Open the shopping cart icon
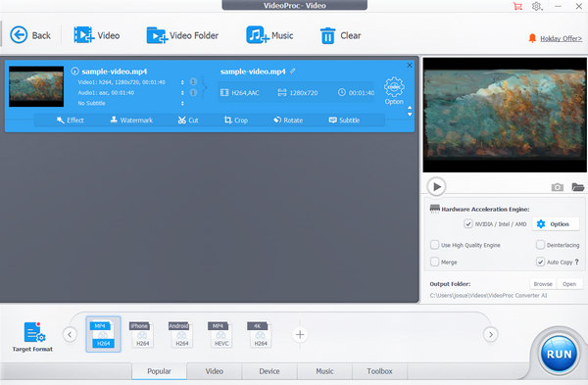The width and height of the screenshot is (588, 385). (x=517, y=6)
